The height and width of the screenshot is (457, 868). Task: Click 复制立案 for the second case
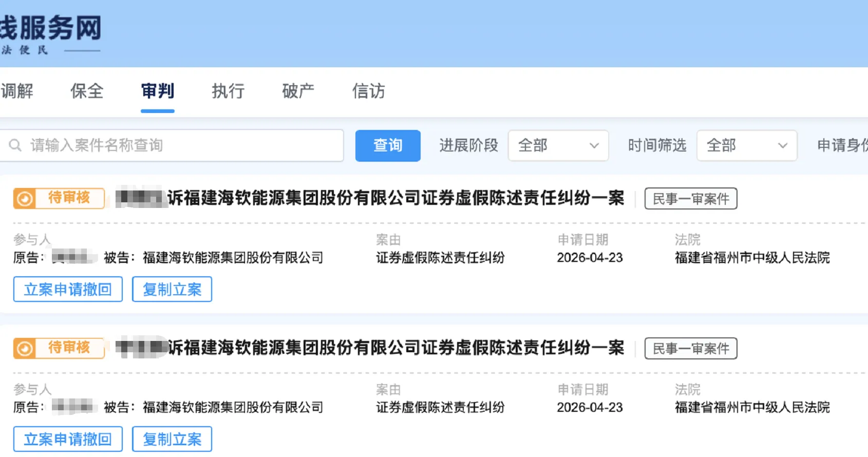point(172,439)
